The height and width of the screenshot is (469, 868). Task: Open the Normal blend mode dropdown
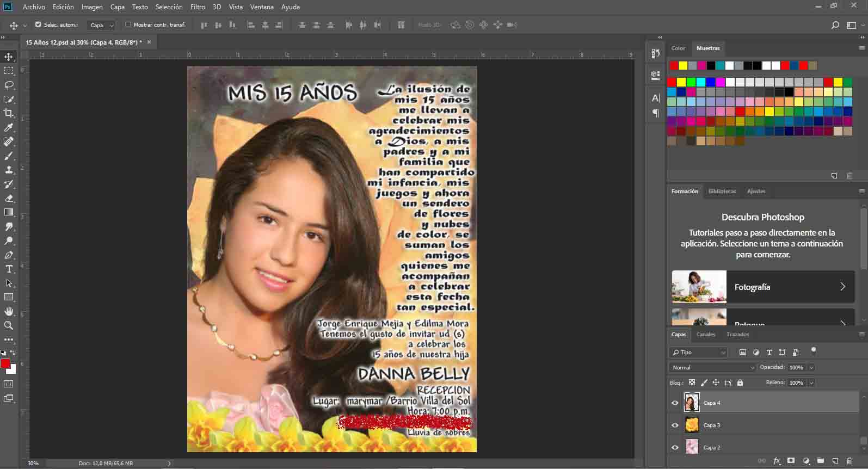[x=712, y=368]
